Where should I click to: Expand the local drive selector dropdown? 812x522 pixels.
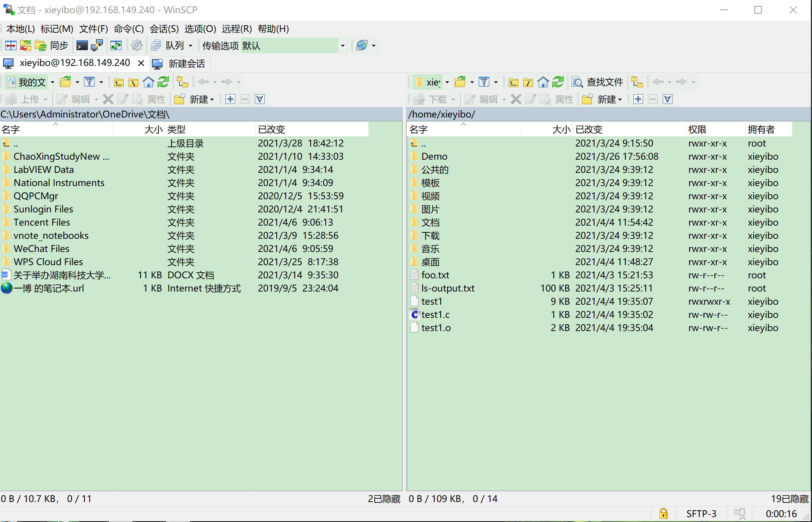click(52, 82)
